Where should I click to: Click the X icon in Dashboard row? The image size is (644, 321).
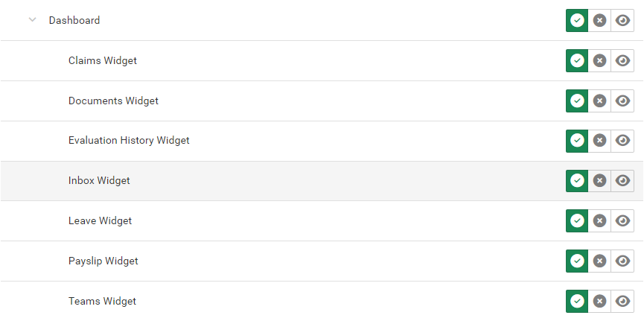(x=599, y=20)
